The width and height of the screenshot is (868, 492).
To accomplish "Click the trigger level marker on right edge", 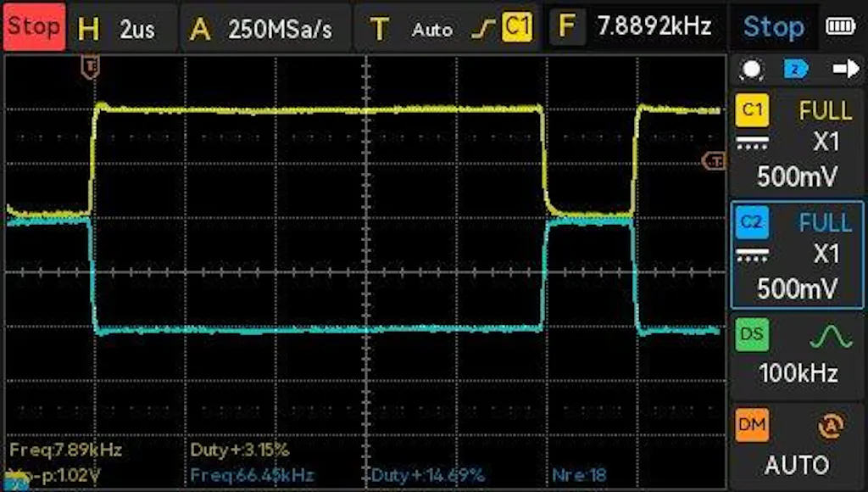I will click(715, 160).
